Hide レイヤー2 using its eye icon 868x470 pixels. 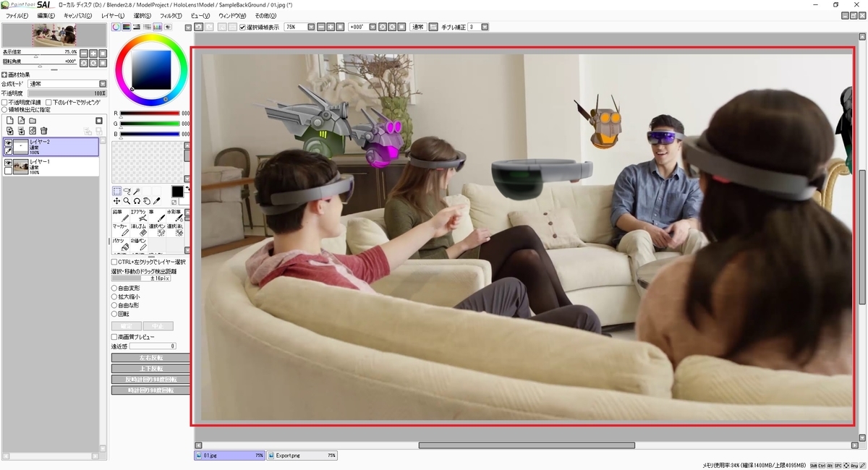pyautogui.click(x=9, y=142)
